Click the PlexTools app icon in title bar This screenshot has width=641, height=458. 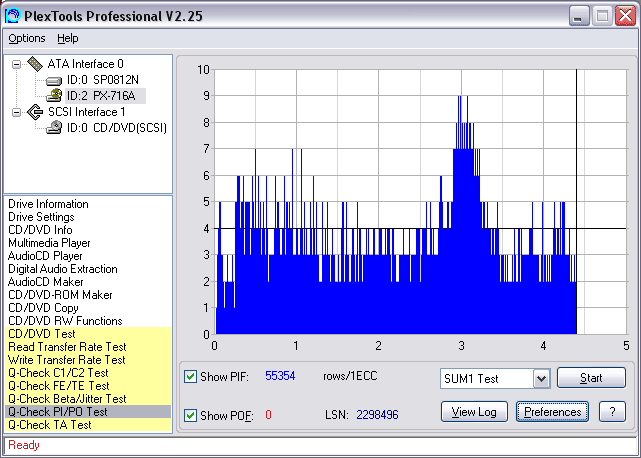point(12,16)
